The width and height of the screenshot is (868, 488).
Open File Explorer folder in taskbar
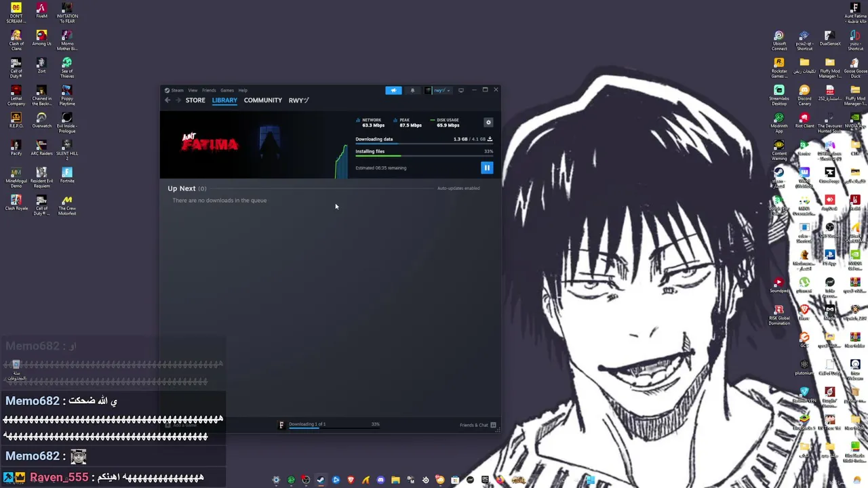[395, 480]
